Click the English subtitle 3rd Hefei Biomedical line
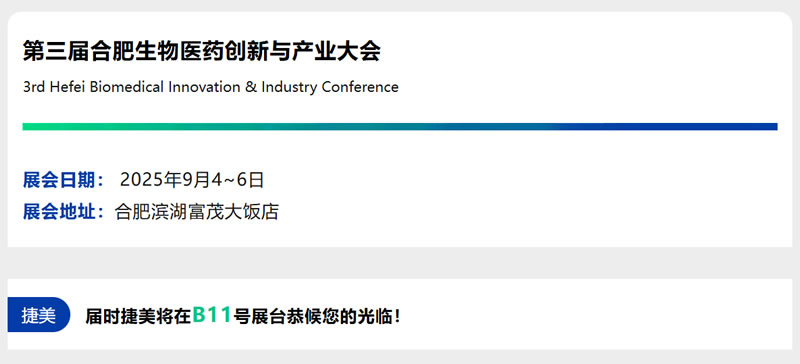The height and width of the screenshot is (364, 800). 211,87
